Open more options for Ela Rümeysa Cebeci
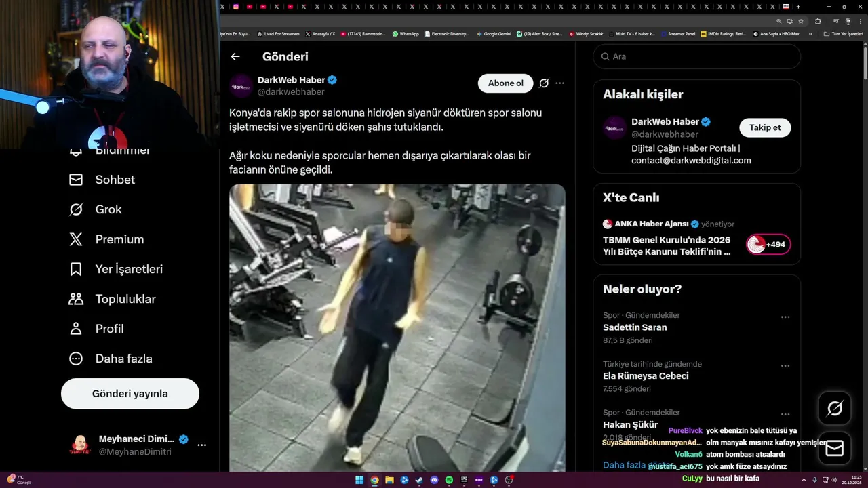Screen dimensions: 868x488 tap(785, 365)
